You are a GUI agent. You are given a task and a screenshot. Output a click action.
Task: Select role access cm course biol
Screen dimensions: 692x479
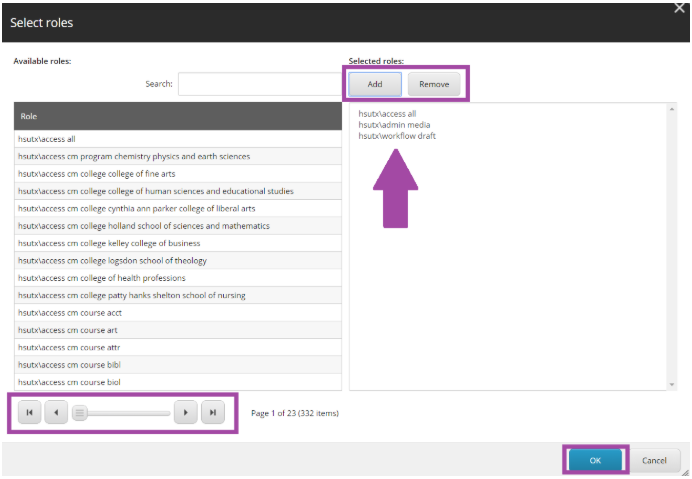click(x=178, y=382)
